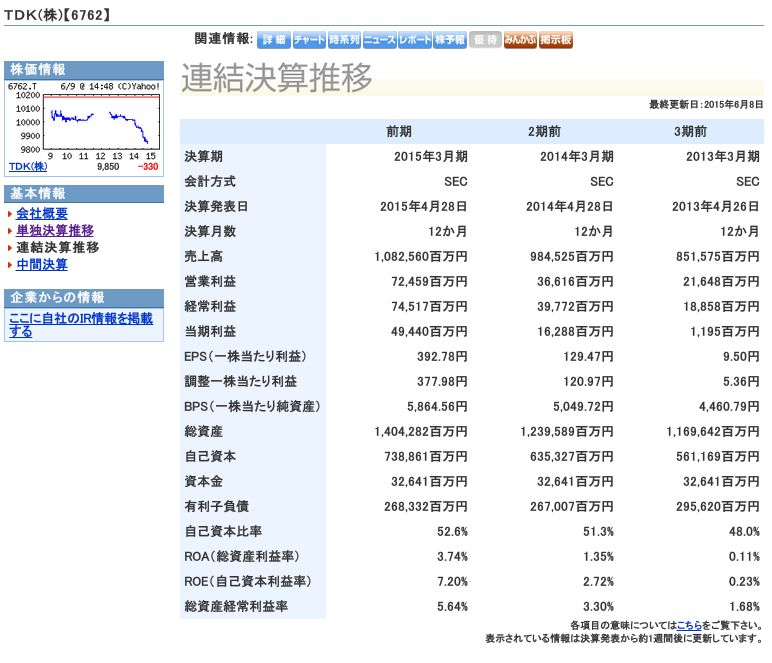The height and width of the screenshot is (663, 772).
Task: Click the 調整一株当たり利益 row label
Action: (x=241, y=381)
